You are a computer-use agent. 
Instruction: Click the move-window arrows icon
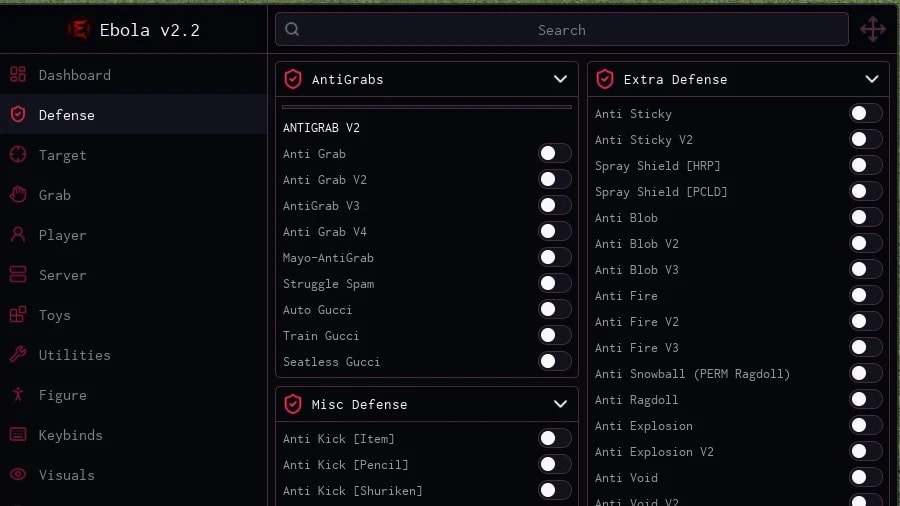pyautogui.click(x=872, y=29)
